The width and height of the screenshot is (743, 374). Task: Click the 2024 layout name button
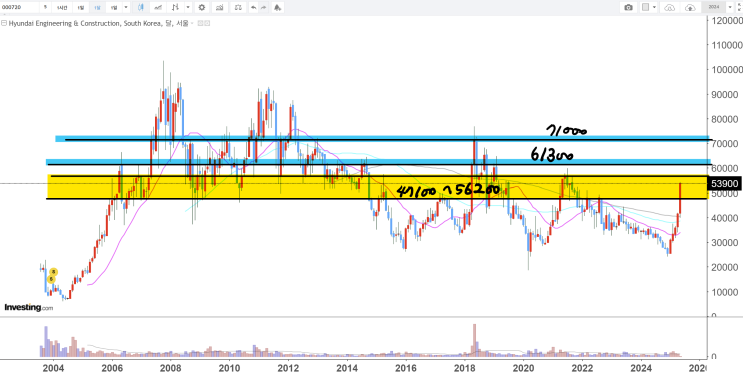coord(714,7)
